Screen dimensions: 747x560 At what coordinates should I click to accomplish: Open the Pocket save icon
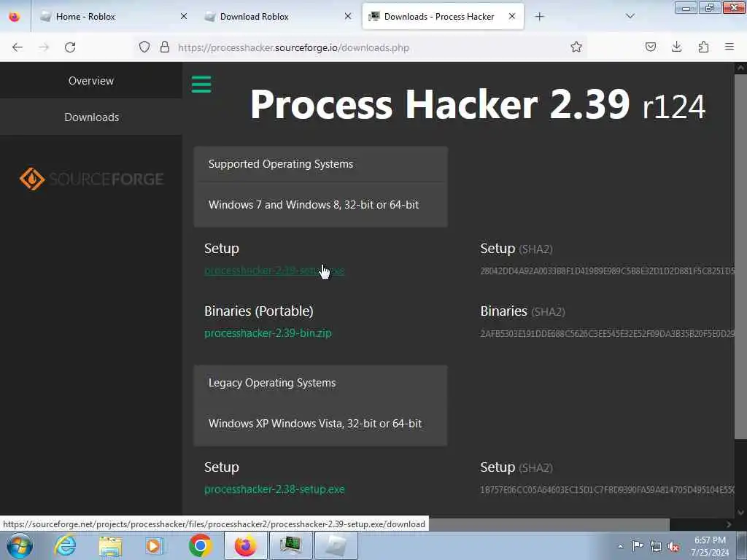click(650, 47)
